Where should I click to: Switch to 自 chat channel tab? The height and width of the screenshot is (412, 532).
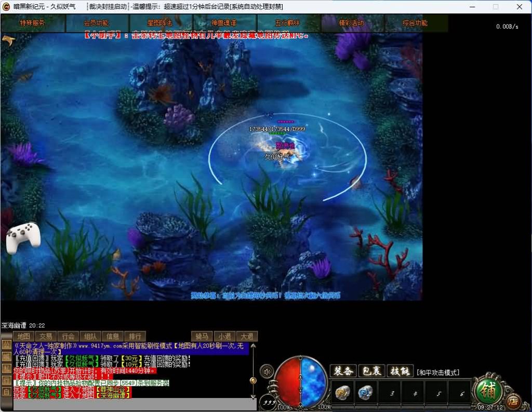coord(6,392)
